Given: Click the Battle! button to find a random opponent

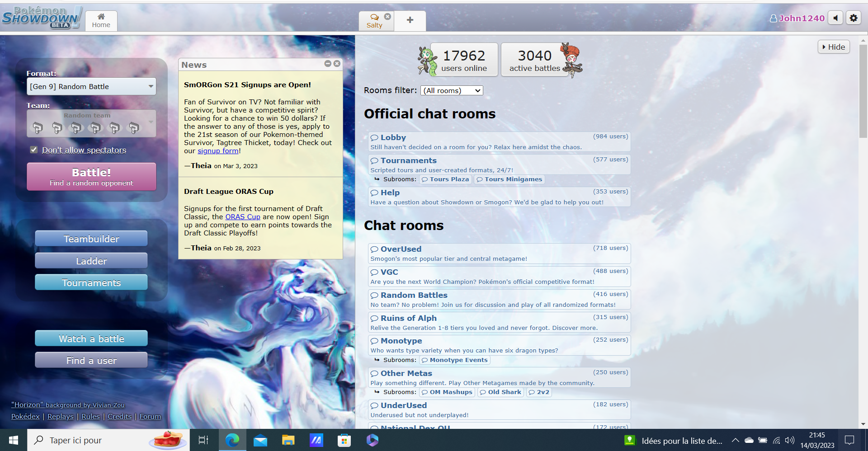Looking at the screenshot, I should point(91,177).
